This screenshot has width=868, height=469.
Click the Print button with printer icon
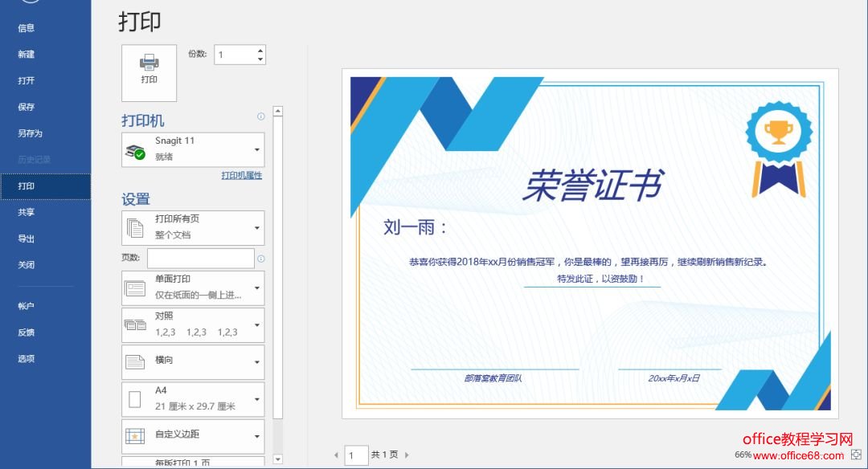coord(149,73)
